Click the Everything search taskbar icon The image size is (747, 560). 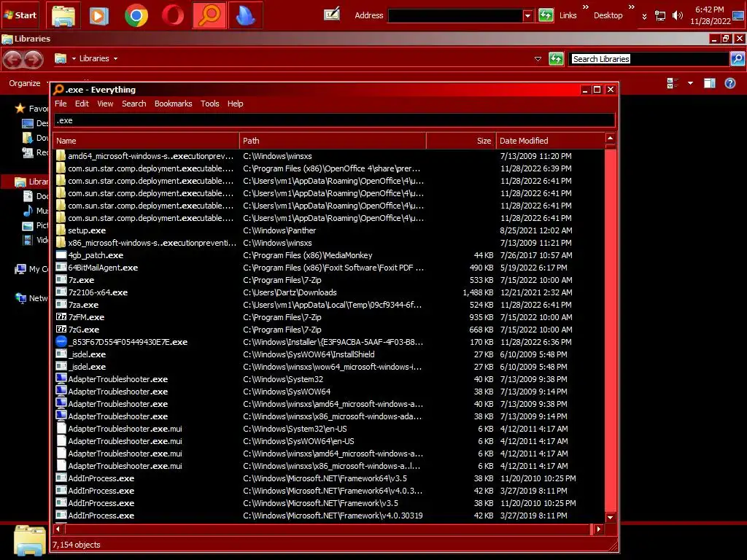click(209, 15)
